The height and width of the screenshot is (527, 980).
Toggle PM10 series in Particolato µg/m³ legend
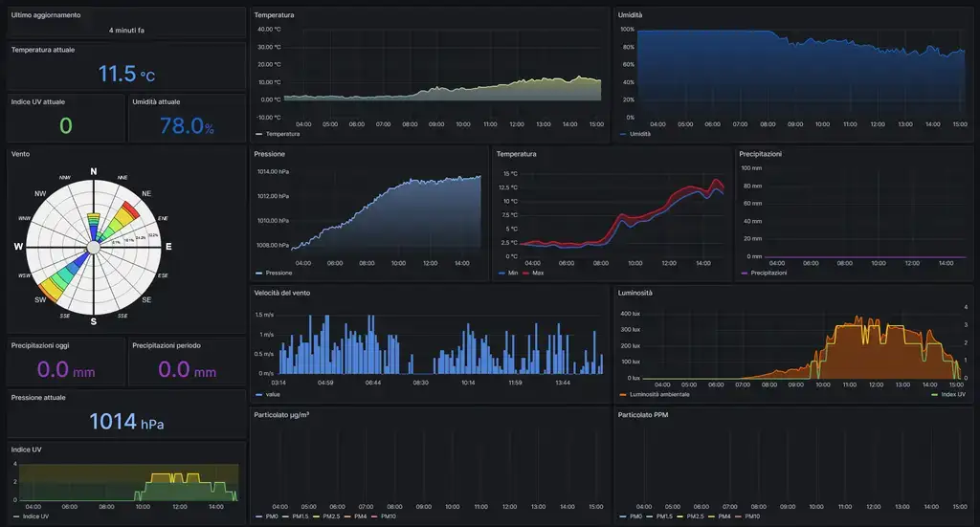pyautogui.click(x=389, y=516)
